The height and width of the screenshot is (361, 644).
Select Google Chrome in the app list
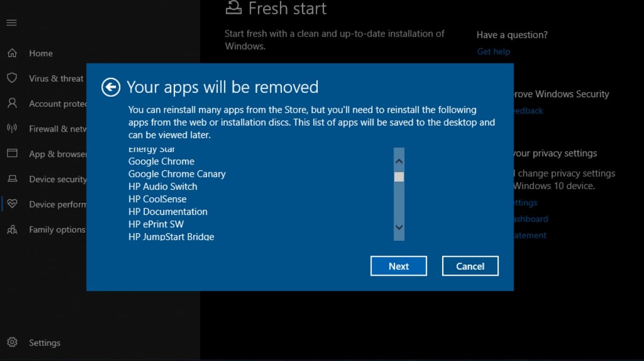161,161
